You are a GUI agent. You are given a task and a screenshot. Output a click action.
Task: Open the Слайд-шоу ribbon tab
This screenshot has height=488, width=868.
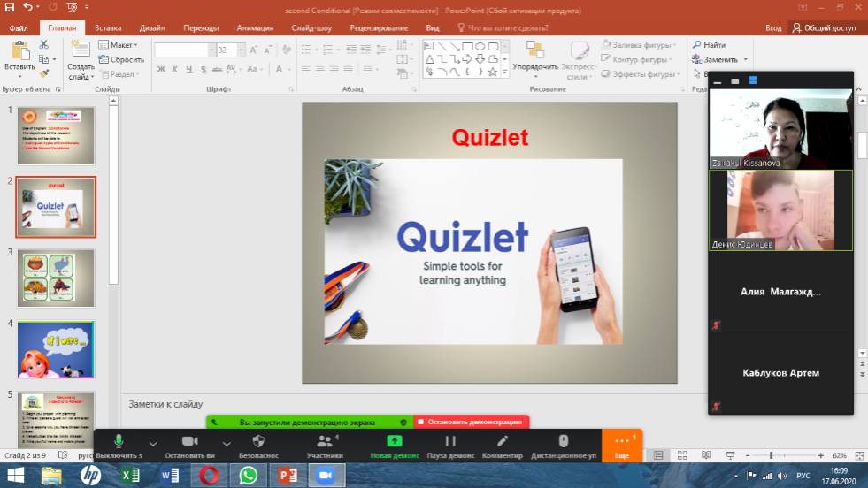[x=311, y=27]
